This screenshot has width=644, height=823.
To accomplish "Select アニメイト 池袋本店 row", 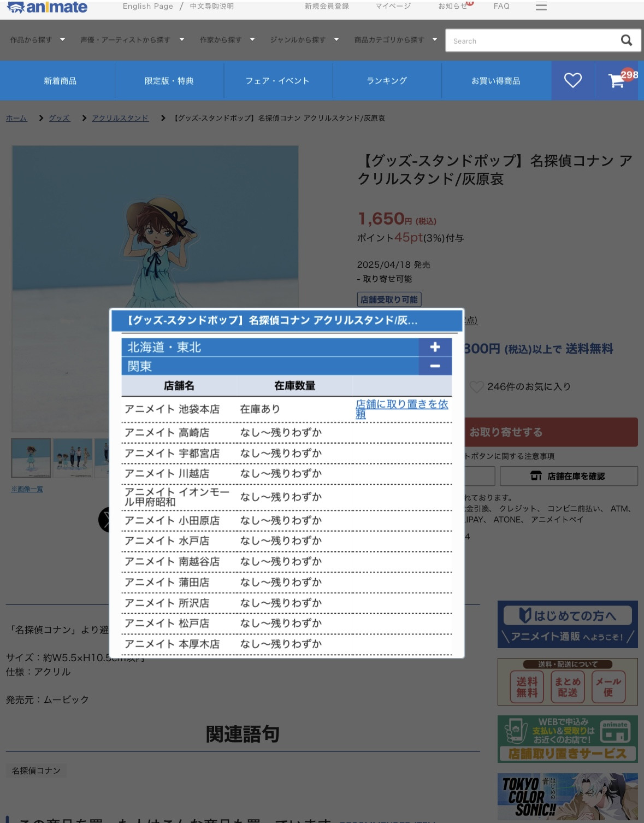I will point(287,409).
